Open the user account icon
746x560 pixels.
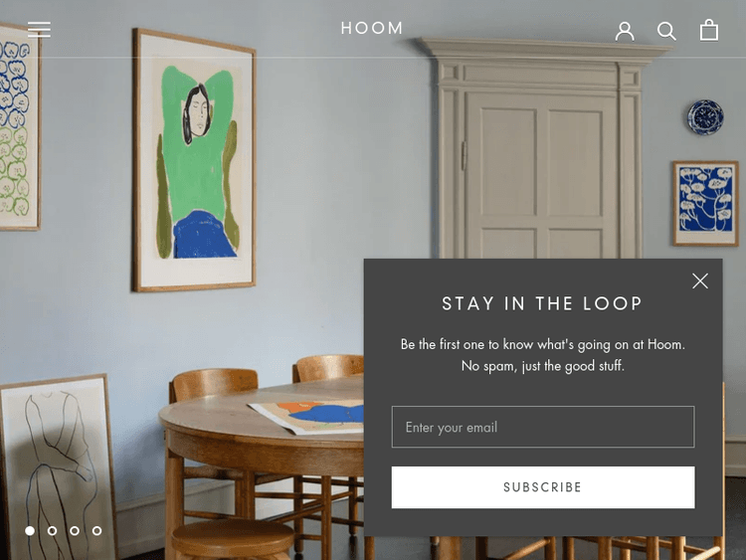coord(625,31)
